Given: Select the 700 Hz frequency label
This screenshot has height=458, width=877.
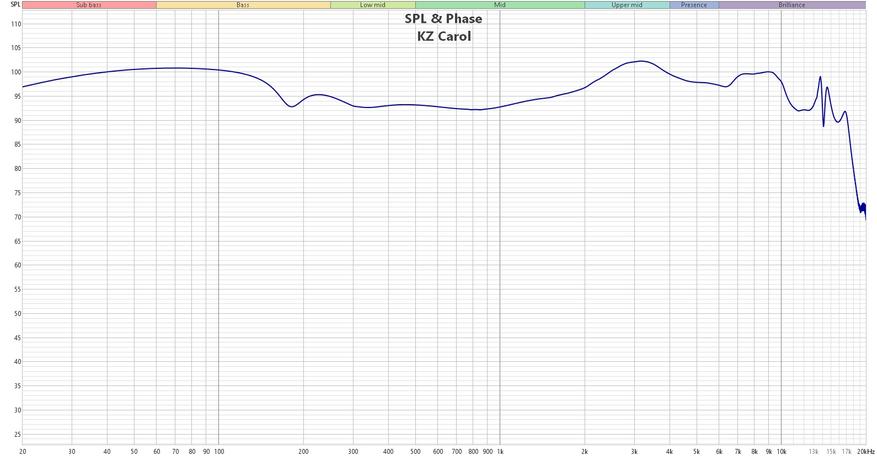Looking at the screenshot, I should click(x=457, y=451).
